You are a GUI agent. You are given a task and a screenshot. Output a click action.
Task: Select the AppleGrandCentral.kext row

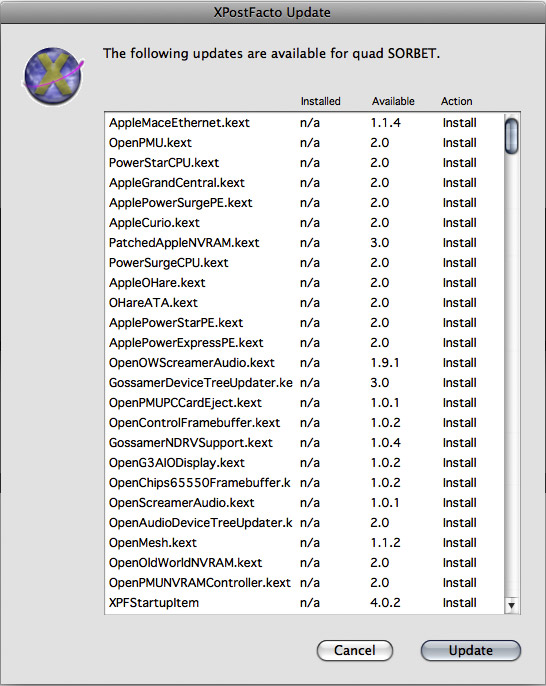[304, 183]
